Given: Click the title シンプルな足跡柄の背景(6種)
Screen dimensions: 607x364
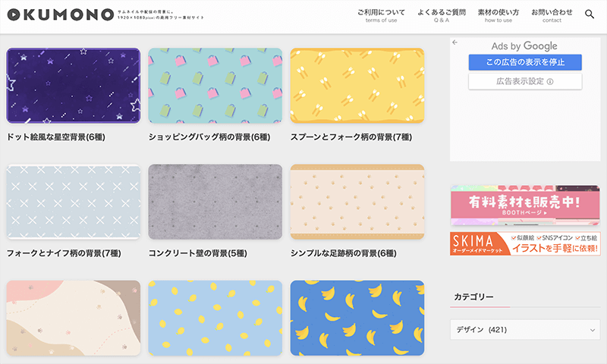Looking at the screenshot, I should tap(344, 253).
